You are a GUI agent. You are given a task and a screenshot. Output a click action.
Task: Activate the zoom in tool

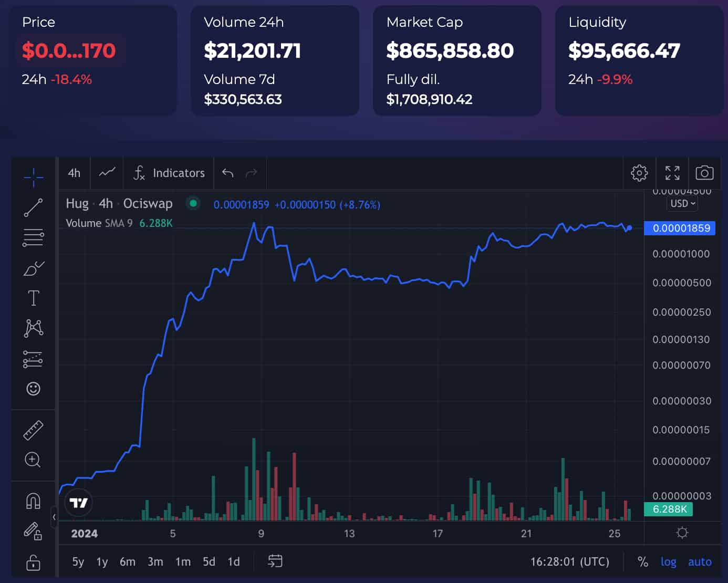[33, 460]
